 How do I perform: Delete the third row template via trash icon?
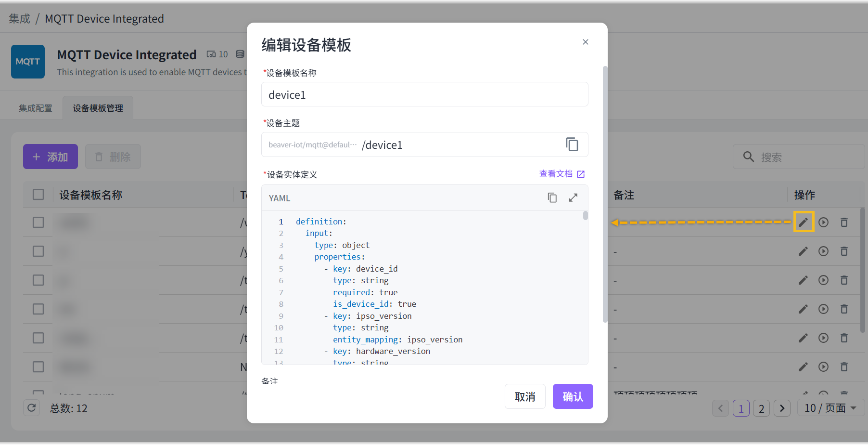[x=844, y=280]
